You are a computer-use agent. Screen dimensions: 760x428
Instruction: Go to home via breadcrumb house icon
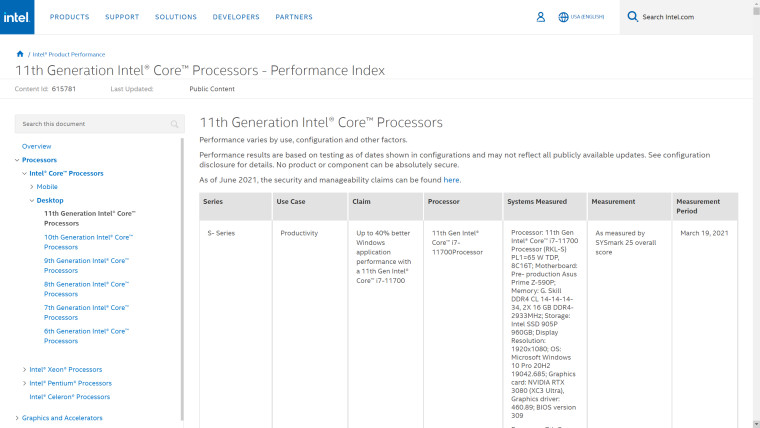pyautogui.click(x=20, y=54)
